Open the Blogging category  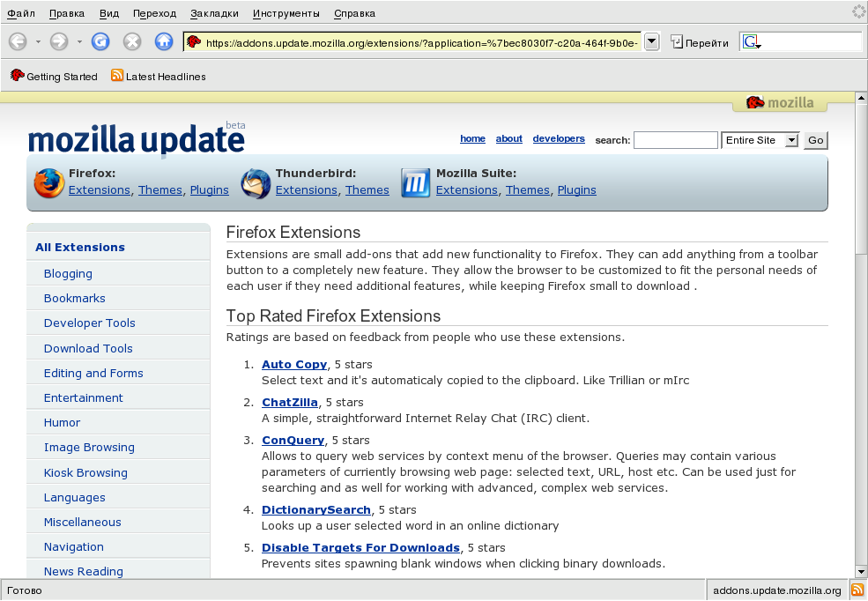pyautogui.click(x=68, y=273)
